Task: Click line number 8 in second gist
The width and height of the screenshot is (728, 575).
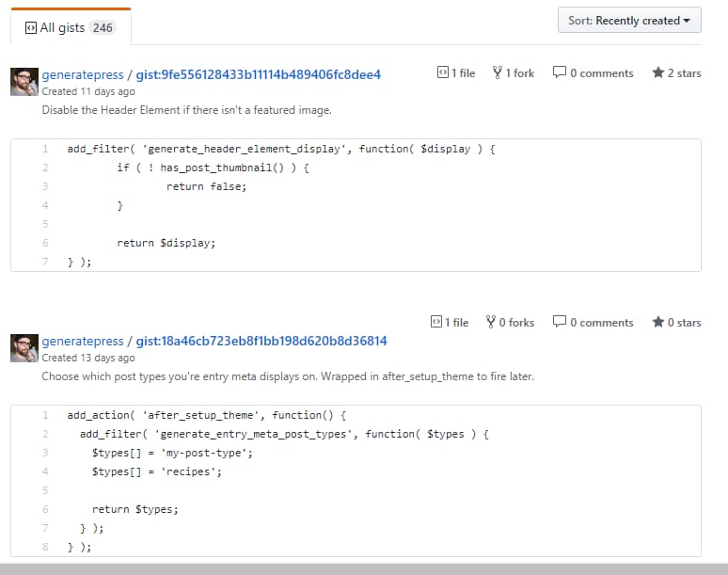Action: tap(45, 547)
